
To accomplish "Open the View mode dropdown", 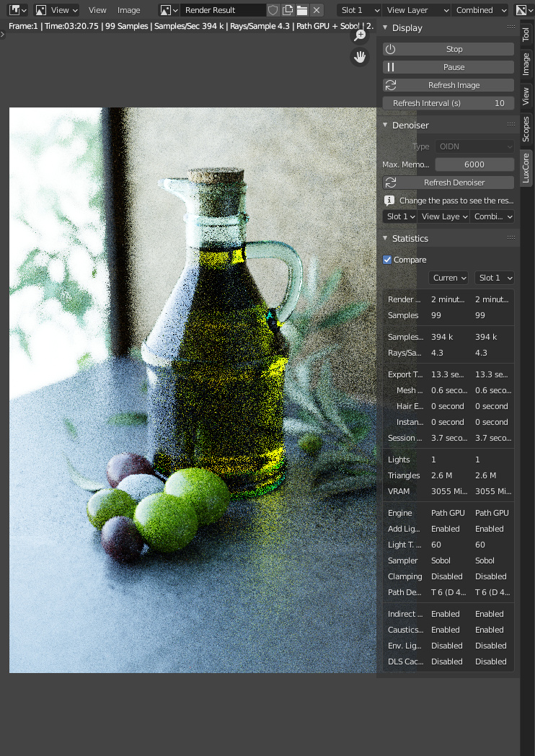I will [x=58, y=10].
